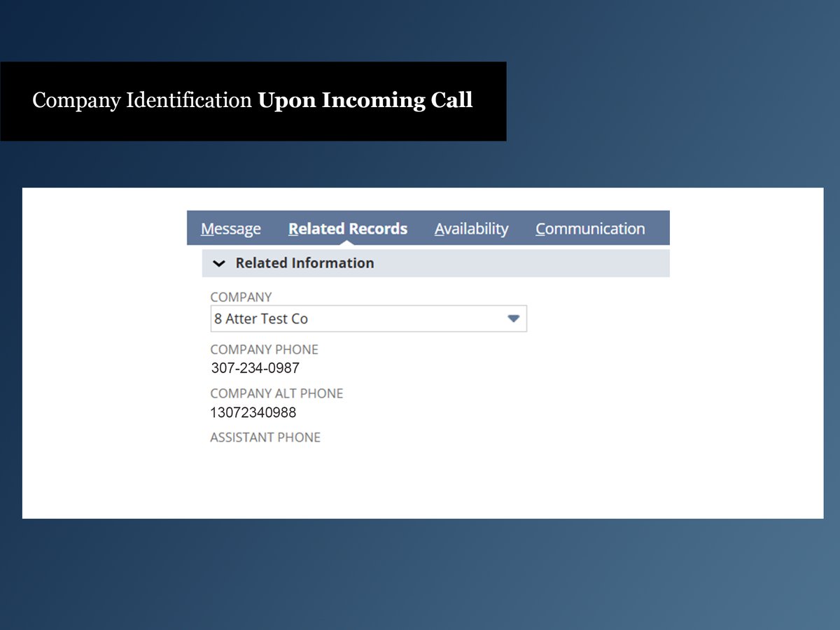
Task: Click the COMPANY field label
Action: pos(241,297)
